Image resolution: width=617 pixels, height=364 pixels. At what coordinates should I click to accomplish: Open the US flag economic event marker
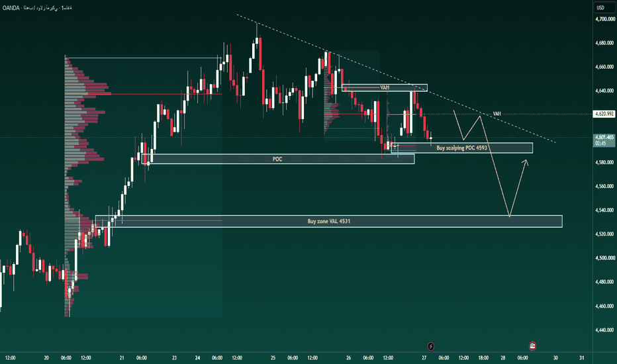pyautogui.click(x=532, y=346)
